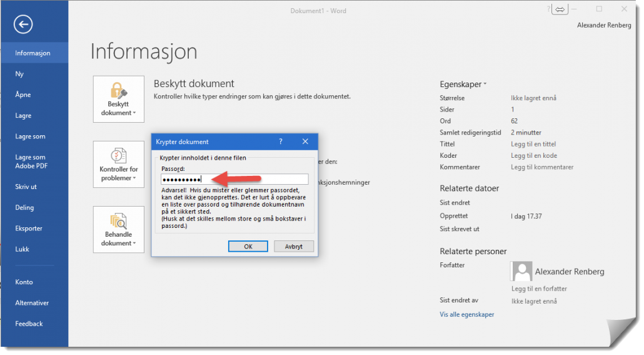
Task: Click the help question mark in Krypter dokument dialog
Action: 281,141
